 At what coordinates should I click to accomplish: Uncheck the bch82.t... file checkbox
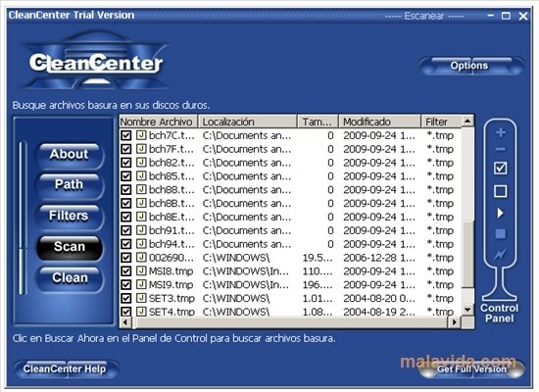126,163
